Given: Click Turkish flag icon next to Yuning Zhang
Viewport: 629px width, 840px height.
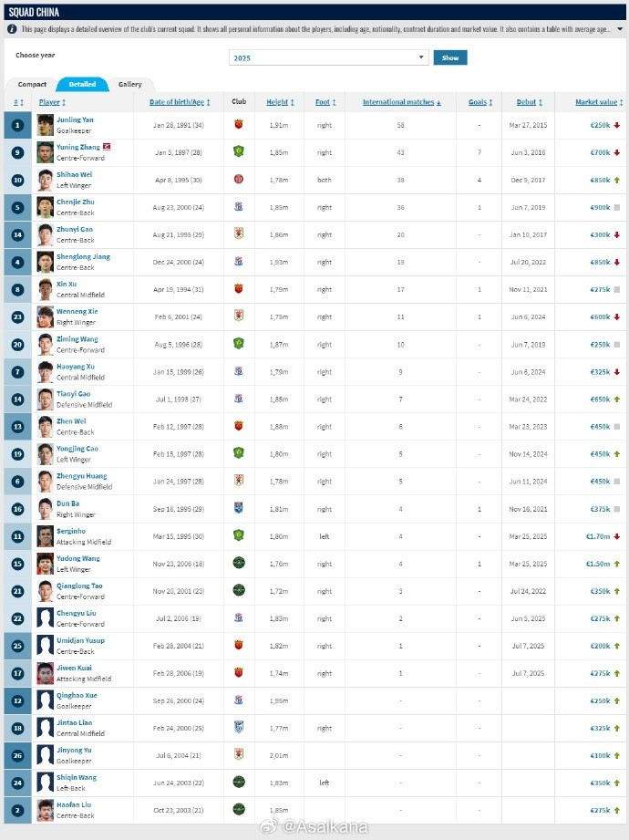Looking at the screenshot, I should 107,146.
